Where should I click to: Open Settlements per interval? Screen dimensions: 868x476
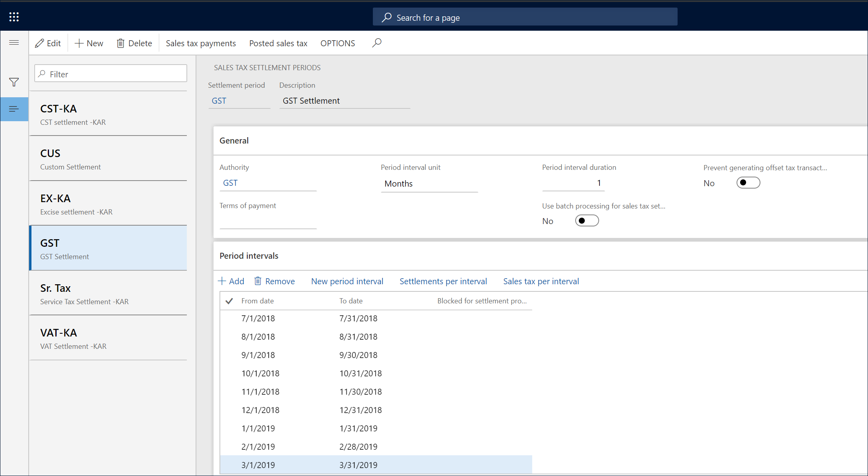(443, 281)
